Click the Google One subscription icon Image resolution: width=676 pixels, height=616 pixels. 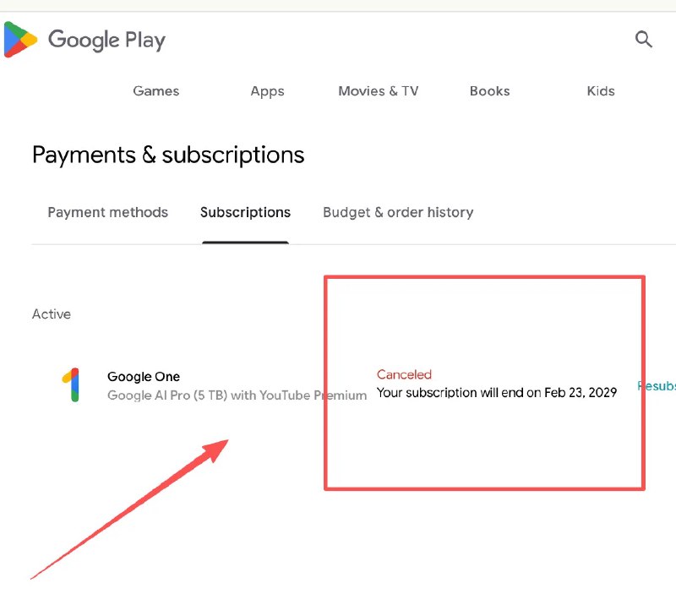72,384
